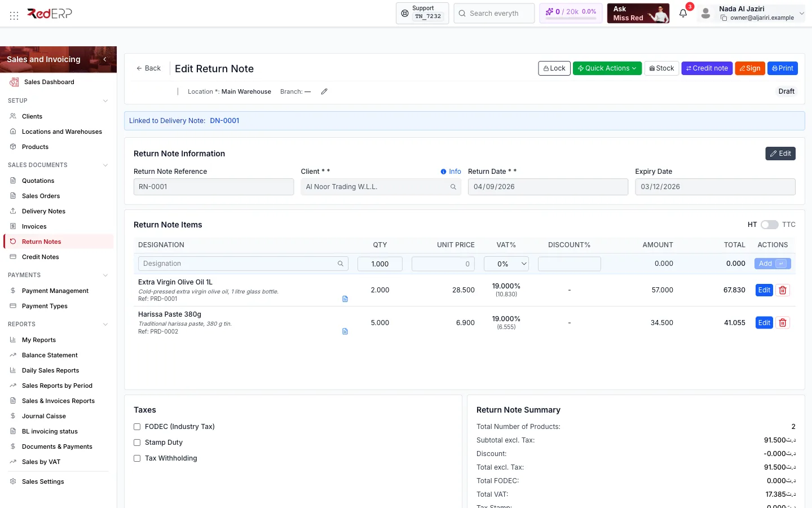The height and width of the screenshot is (508, 812).
Task: Click the blue Info icon beside Client
Action: tap(443, 172)
